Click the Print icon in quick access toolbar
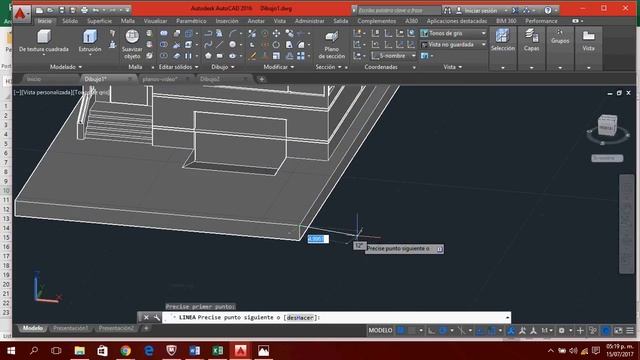Image resolution: width=640 pixels, height=360 pixels. pyautogui.click(x=84, y=10)
